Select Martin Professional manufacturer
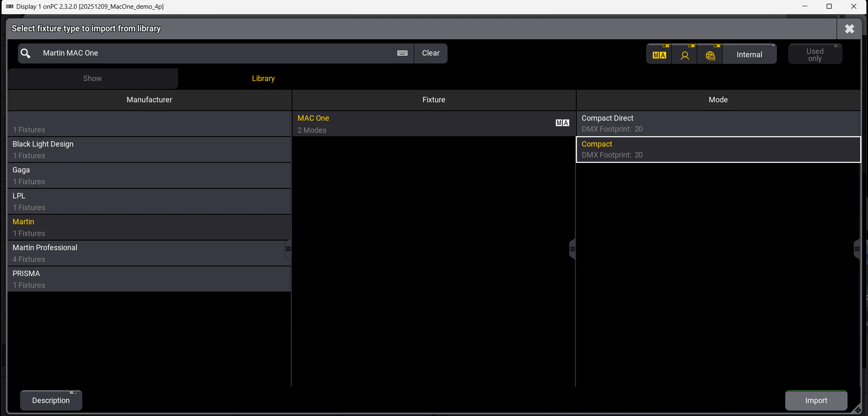Screen dimensions: 868x416 149,254
